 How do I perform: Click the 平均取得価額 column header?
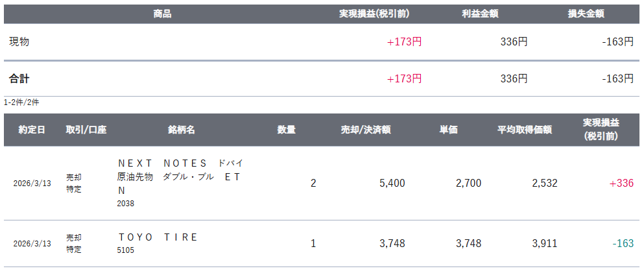click(x=524, y=130)
